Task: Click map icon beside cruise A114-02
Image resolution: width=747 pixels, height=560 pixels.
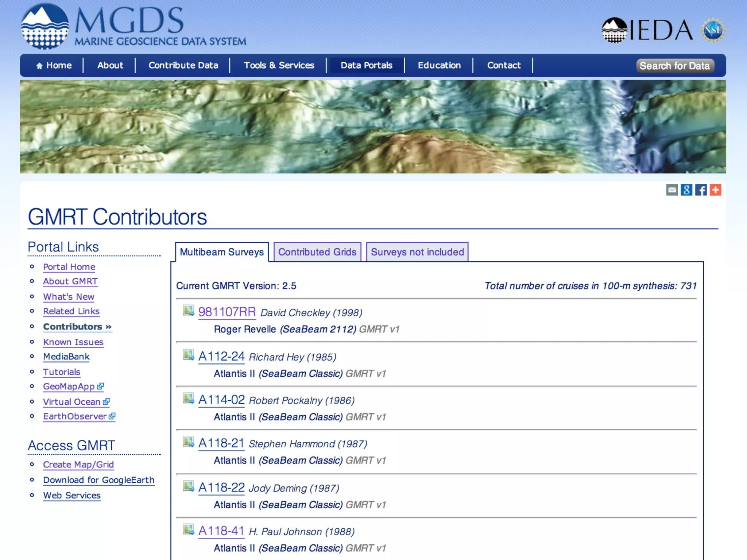Action: pyautogui.click(x=188, y=398)
